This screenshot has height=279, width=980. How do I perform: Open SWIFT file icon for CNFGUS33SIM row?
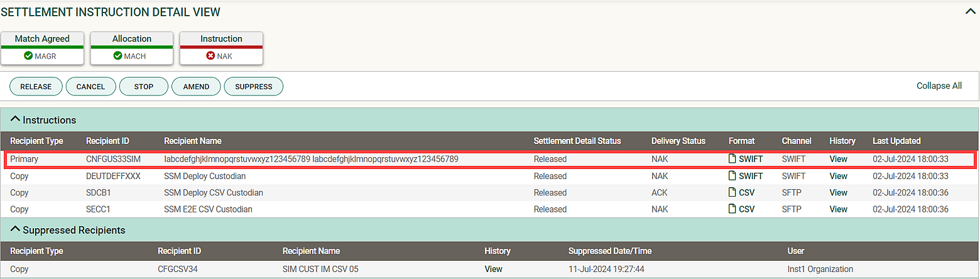(732, 159)
